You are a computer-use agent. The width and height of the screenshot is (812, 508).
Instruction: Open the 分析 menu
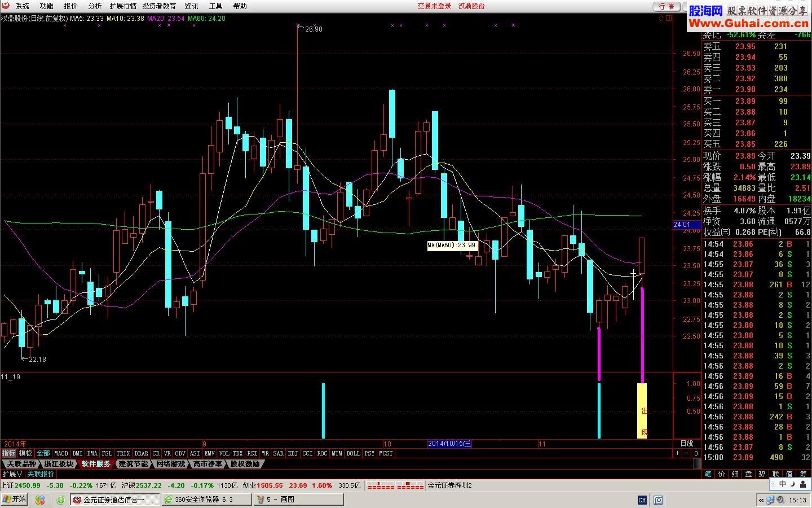coord(95,6)
